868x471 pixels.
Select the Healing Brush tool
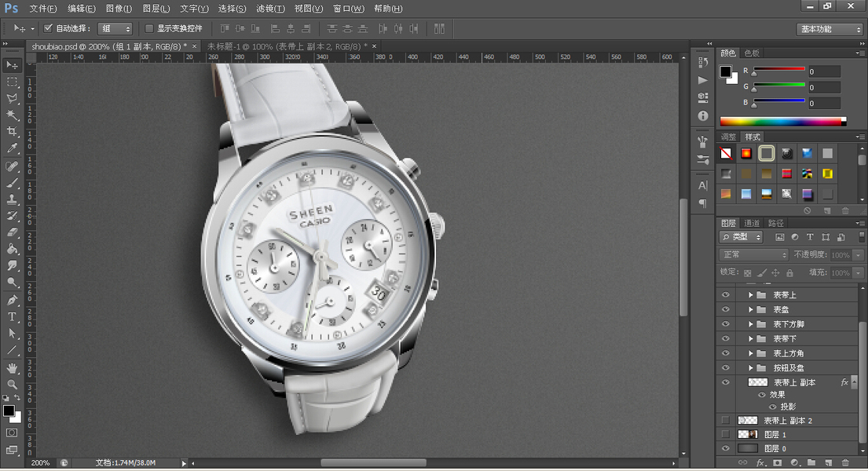pos(12,166)
